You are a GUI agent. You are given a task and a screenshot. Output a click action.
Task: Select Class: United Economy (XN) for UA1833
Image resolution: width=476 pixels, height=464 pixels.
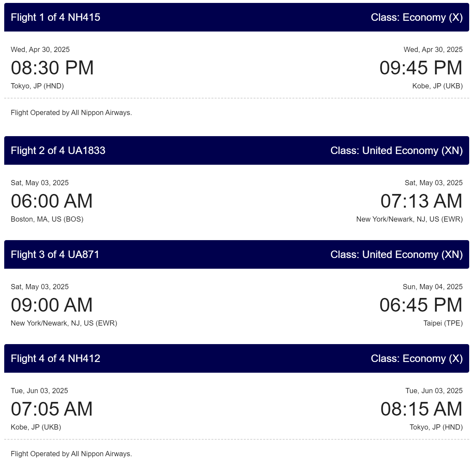pyautogui.click(x=396, y=150)
